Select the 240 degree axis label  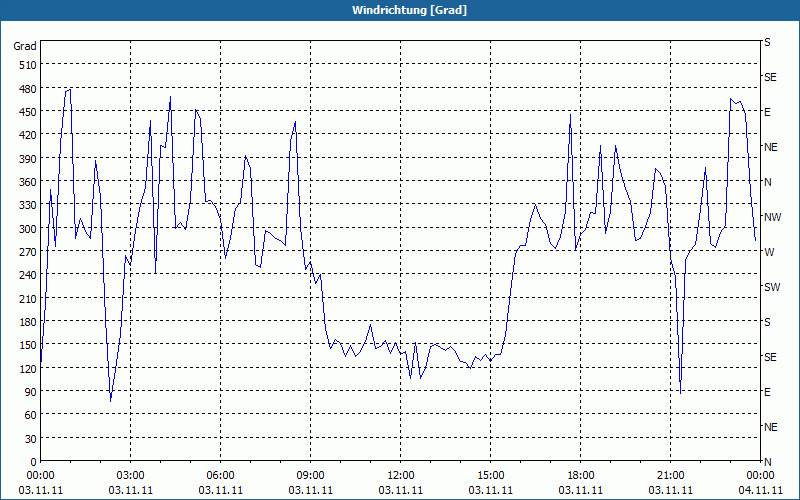28,275
